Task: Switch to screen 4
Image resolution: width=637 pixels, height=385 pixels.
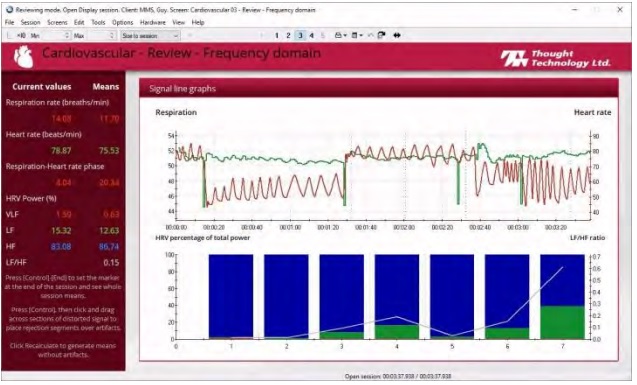Action: 312,36
